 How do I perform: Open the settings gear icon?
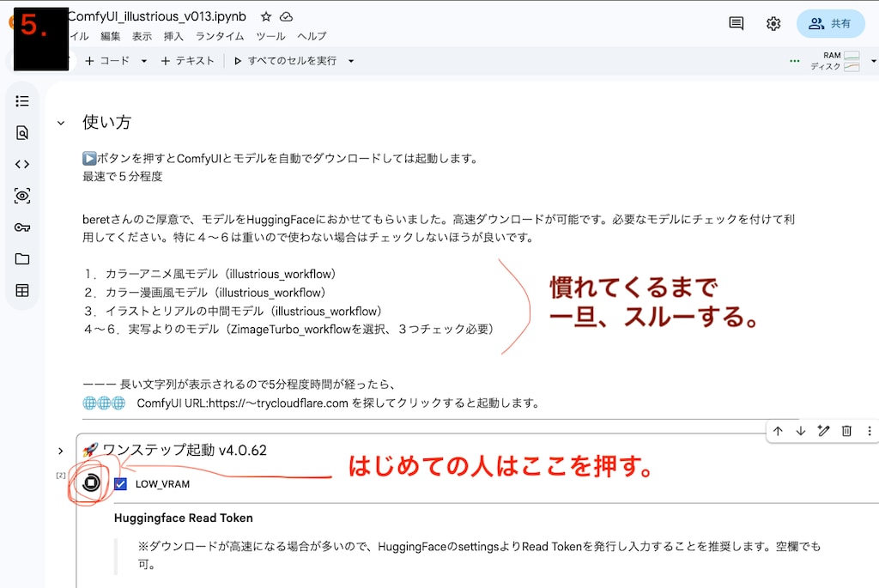click(x=773, y=23)
